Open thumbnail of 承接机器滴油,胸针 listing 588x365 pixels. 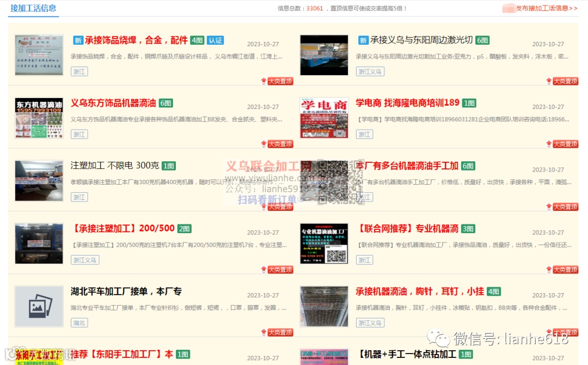coord(324,307)
